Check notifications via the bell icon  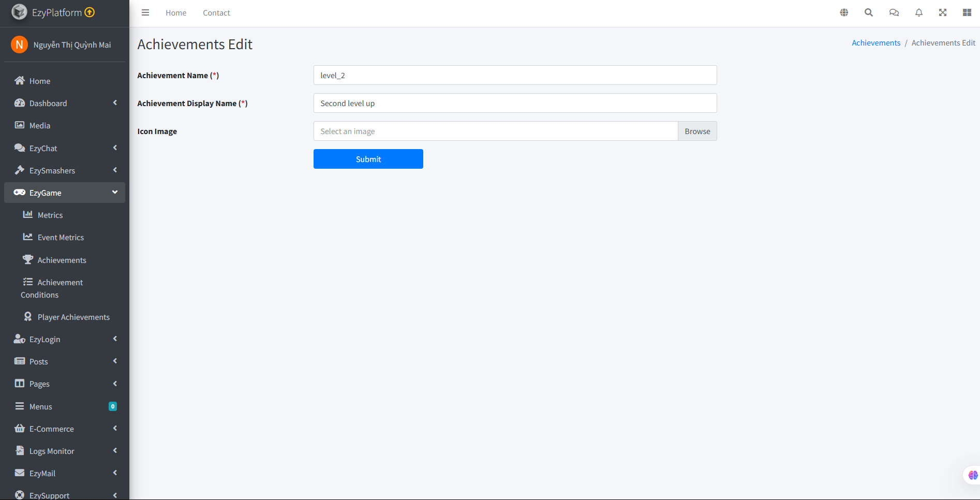pos(918,12)
